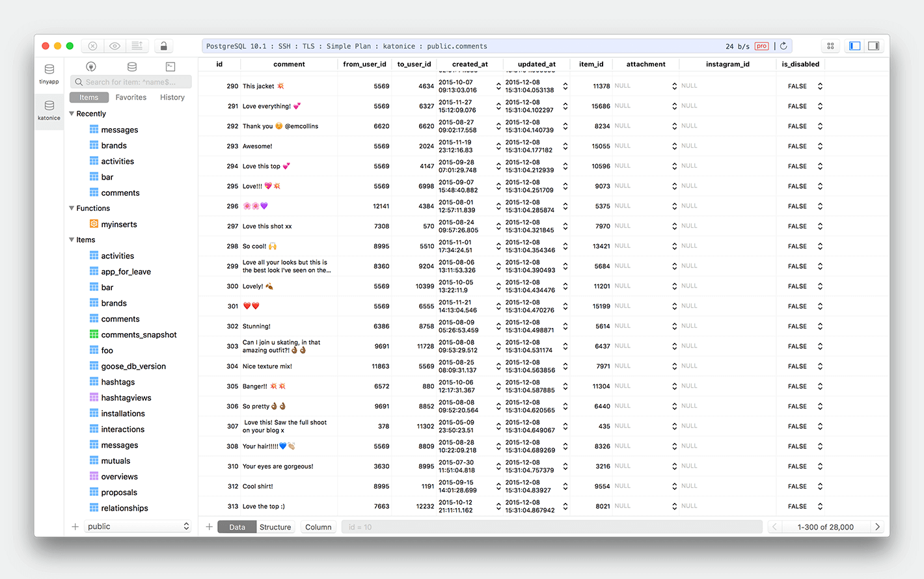Click the database icon above the search field
The image size is (924, 579).
[x=132, y=66]
